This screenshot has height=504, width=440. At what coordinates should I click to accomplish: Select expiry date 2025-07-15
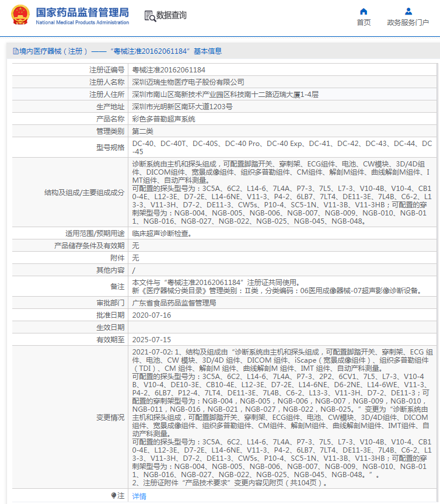pyautogui.click(x=151, y=339)
